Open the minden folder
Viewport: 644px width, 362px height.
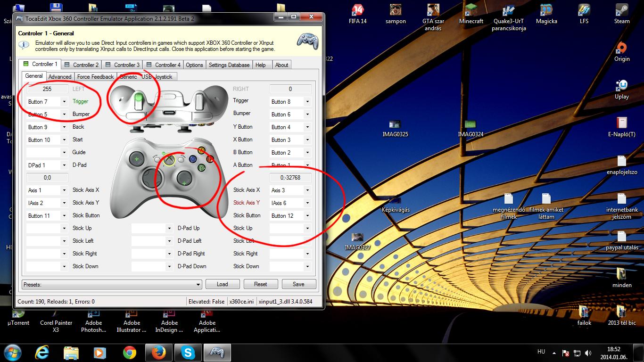(622, 278)
